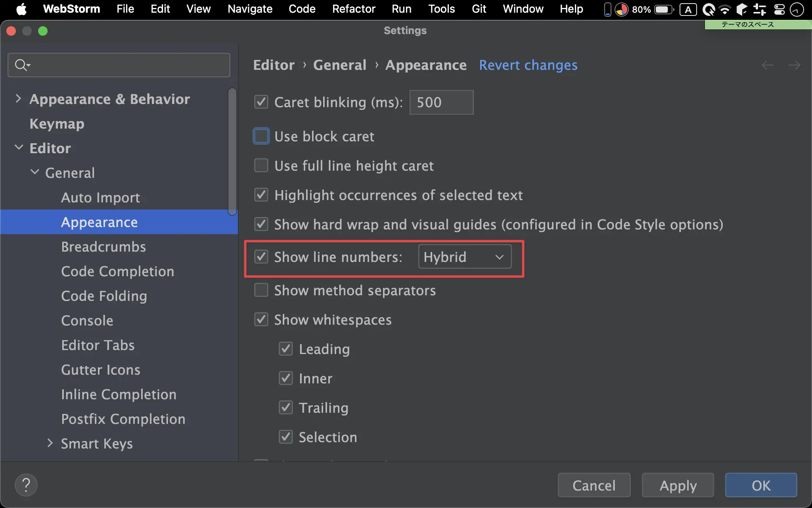Click the forward navigation arrow
The width and height of the screenshot is (812, 508).
coord(794,65)
